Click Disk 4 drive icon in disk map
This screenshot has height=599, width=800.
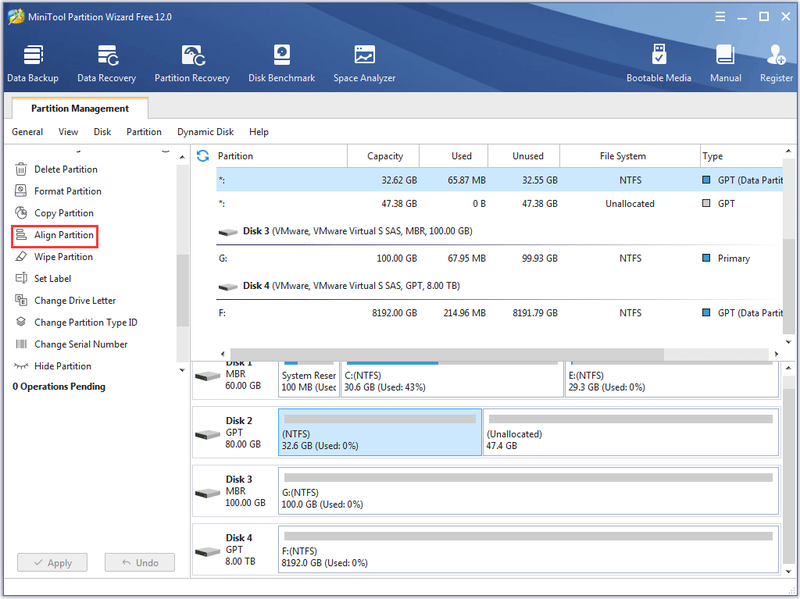tap(208, 552)
